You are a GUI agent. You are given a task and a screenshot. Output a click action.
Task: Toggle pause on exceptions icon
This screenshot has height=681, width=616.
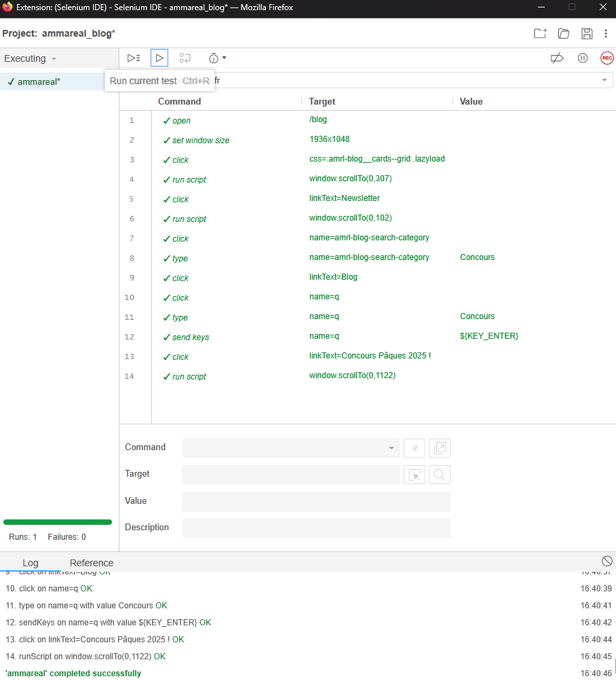(x=582, y=58)
